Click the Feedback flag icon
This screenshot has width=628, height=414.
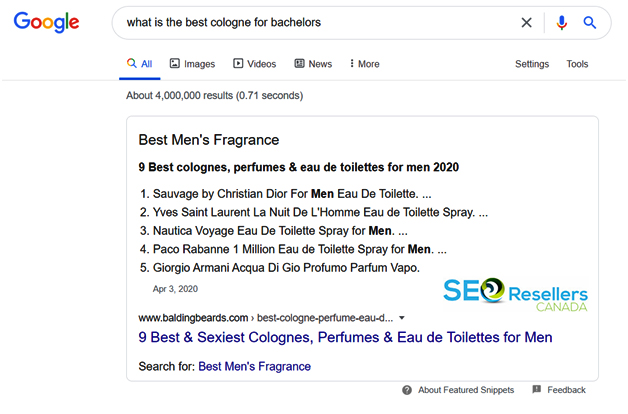click(x=537, y=390)
